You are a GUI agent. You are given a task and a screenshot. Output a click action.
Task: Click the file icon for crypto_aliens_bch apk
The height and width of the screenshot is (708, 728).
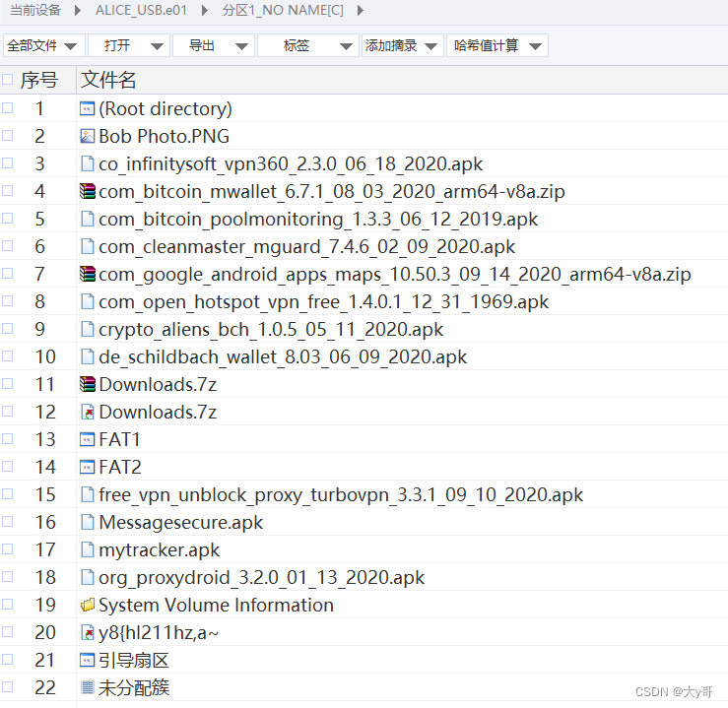point(88,329)
